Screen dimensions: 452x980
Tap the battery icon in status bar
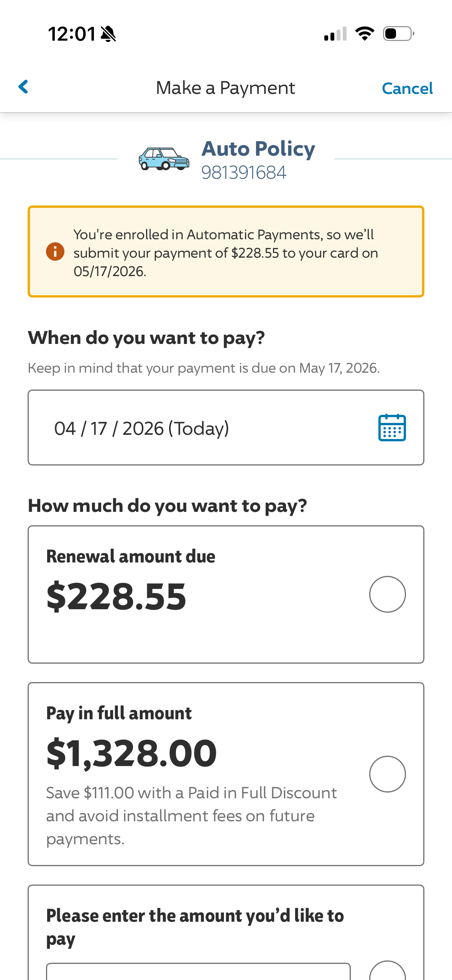click(x=398, y=34)
